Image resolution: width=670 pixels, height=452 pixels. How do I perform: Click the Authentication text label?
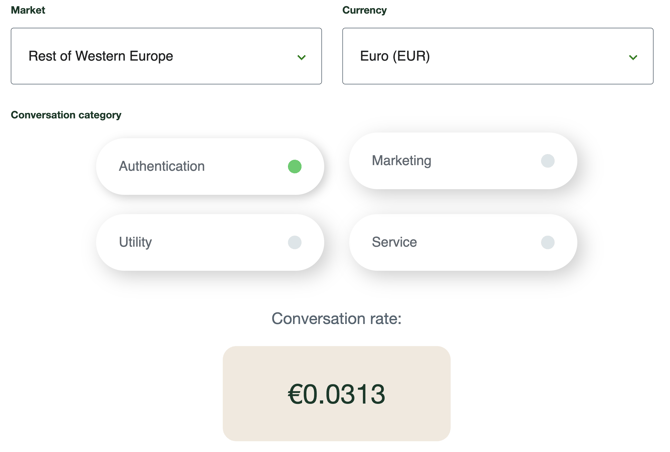pos(161,166)
